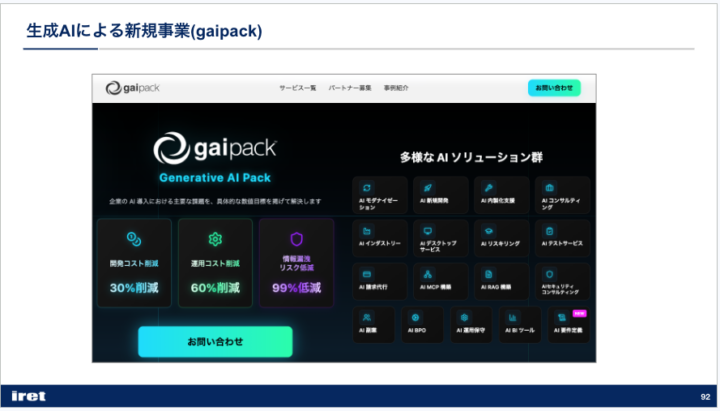Click the AI デスクトップサービス monitor icon
Image resolution: width=720 pixels, height=411 pixels.
tap(428, 230)
